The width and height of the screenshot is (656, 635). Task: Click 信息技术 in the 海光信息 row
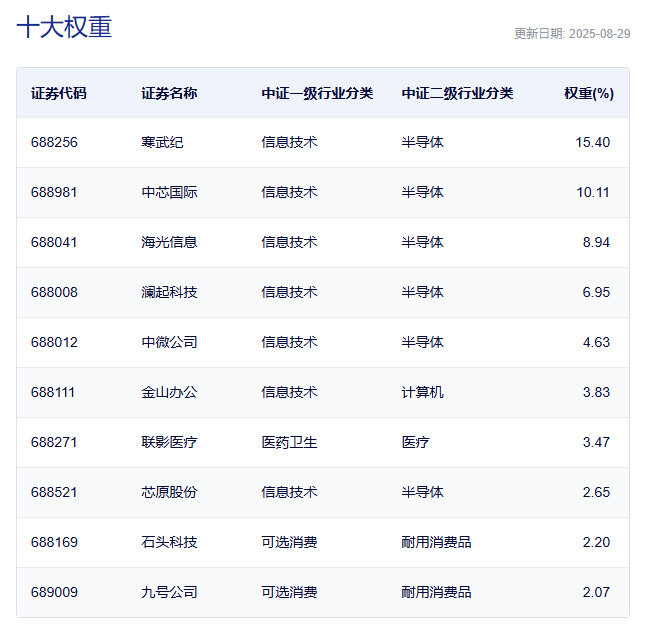pyautogui.click(x=290, y=242)
